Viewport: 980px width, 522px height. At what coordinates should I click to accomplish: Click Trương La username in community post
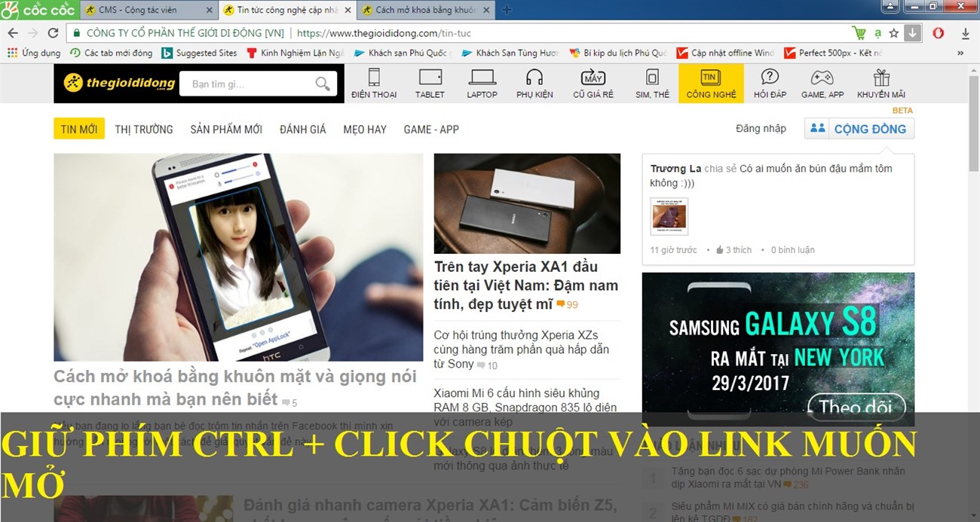pos(675,169)
